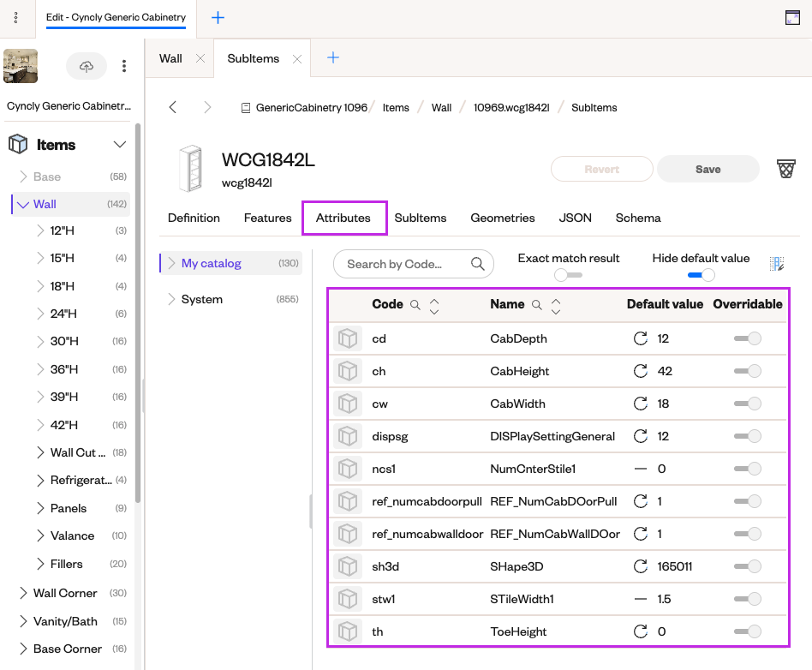Toggle Overridable for CabDepth
The image size is (812, 670).
pyautogui.click(x=747, y=338)
